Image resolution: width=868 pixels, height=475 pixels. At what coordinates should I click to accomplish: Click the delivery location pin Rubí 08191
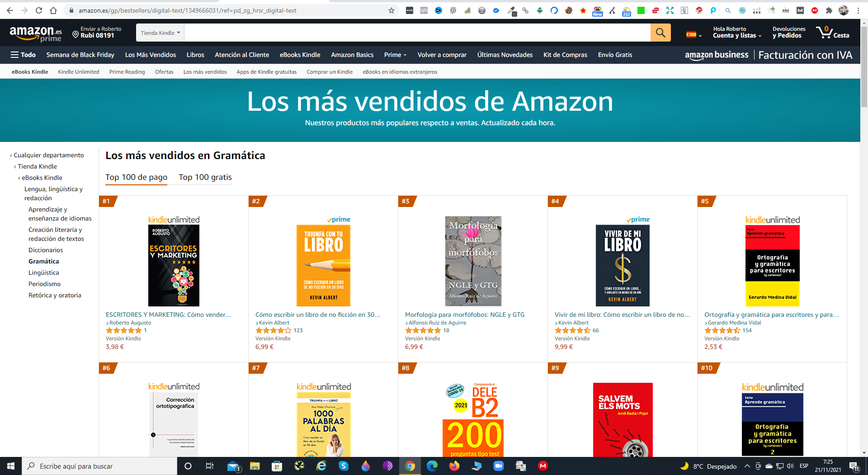97,33
